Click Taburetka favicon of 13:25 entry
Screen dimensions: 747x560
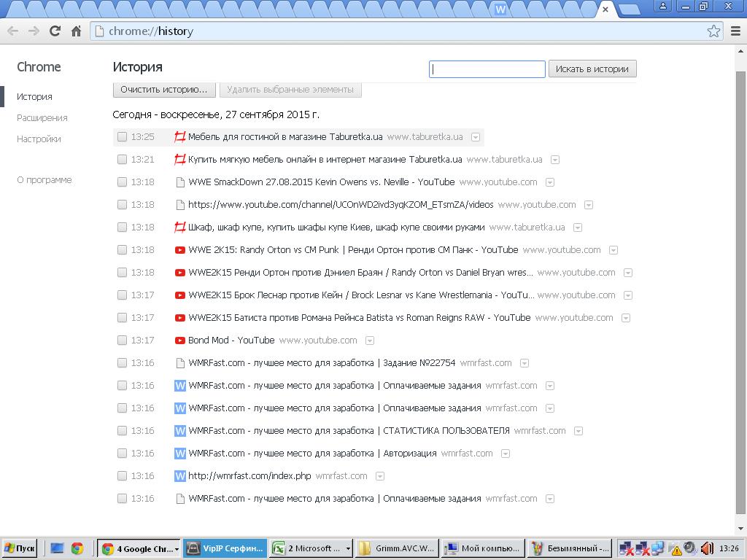pos(179,136)
